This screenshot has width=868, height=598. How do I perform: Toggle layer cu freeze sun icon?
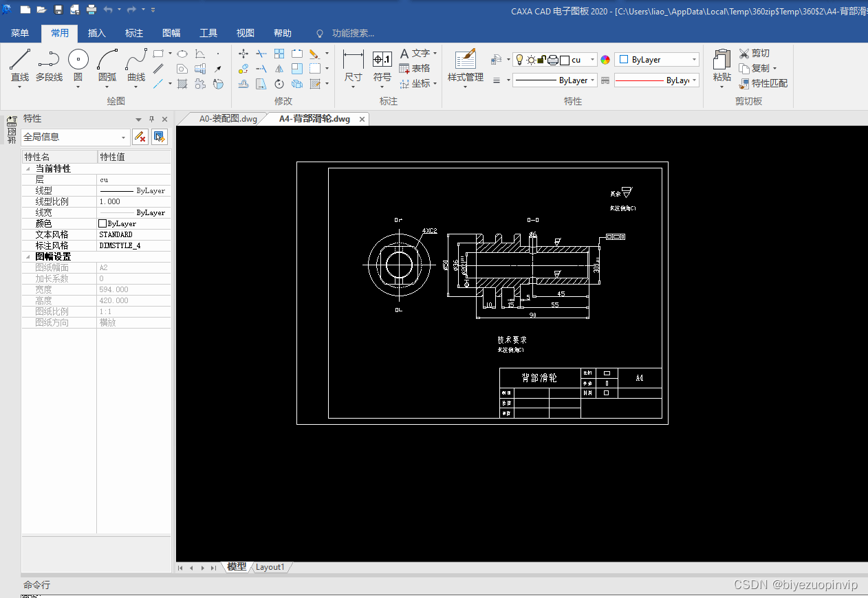click(x=531, y=60)
